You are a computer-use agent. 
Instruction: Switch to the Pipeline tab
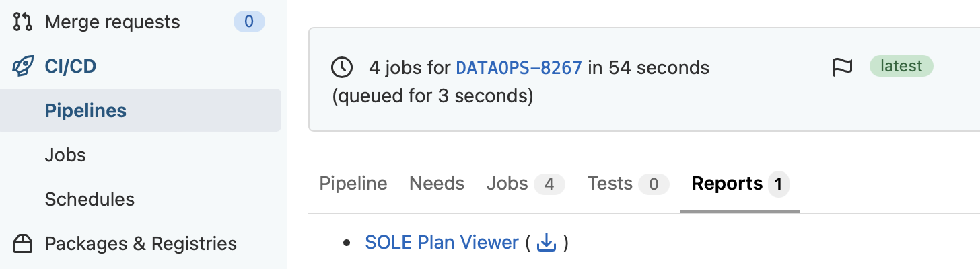coord(353,184)
